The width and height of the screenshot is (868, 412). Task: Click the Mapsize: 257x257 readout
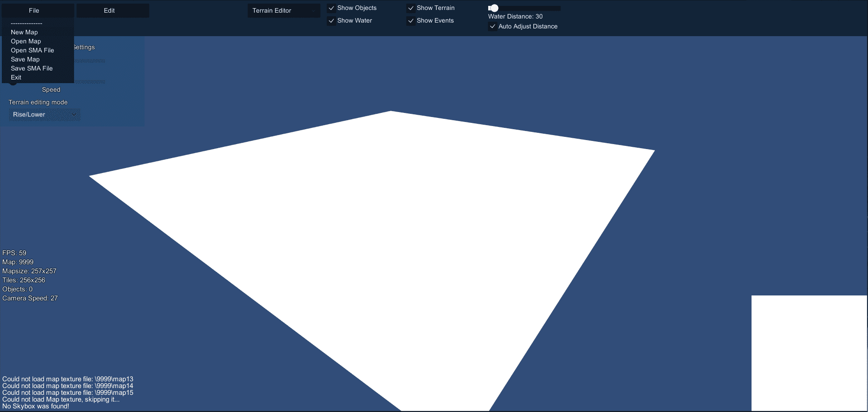pos(29,271)
